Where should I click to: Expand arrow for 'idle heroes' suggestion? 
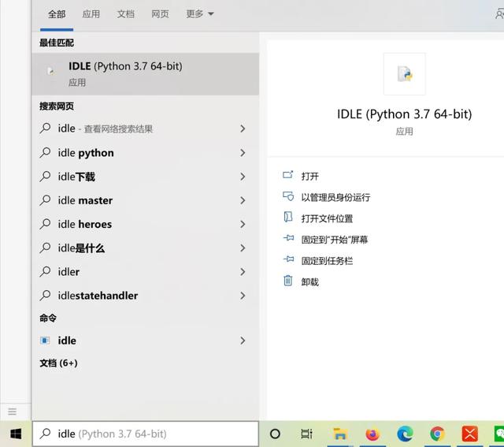[243, 225]
